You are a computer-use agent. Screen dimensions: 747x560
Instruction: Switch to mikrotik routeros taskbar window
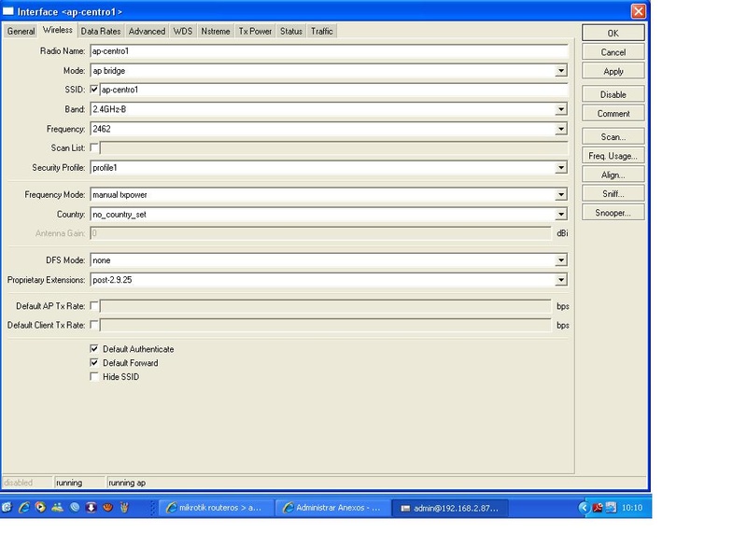217,508
